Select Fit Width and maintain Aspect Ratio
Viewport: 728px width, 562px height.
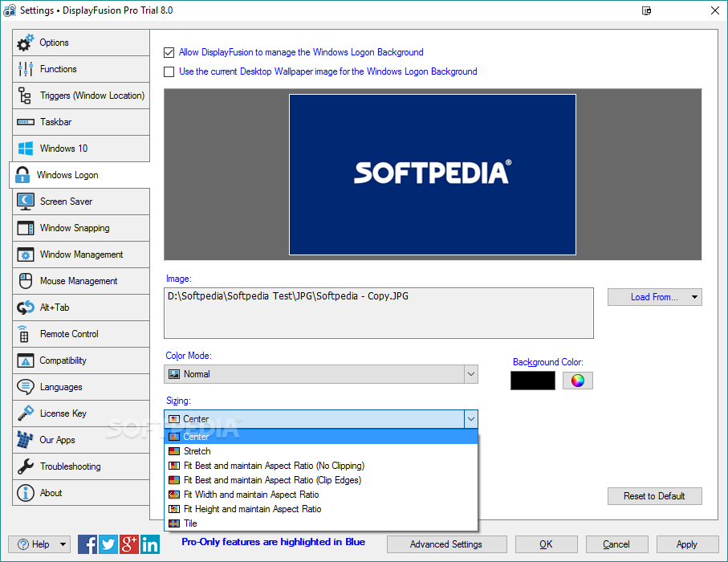pos(321,495)
